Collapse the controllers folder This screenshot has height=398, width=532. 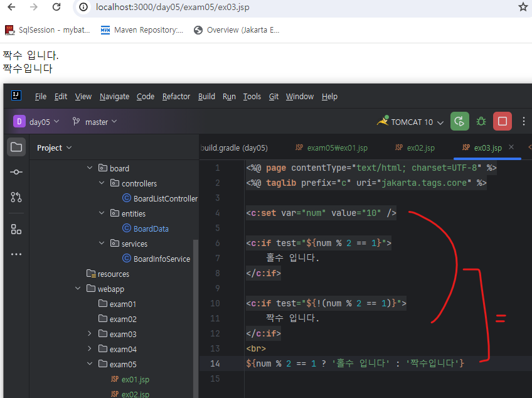102,183
